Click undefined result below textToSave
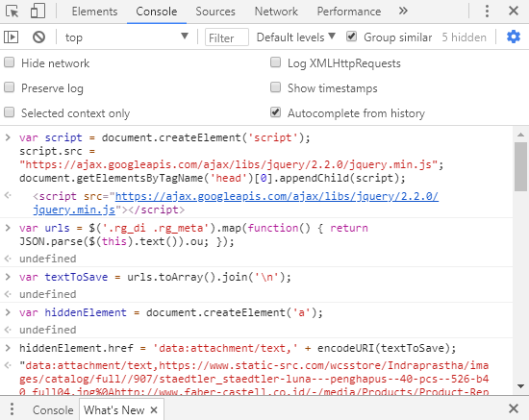The width and height of the screenshot is (529, 420). (47, 294)
